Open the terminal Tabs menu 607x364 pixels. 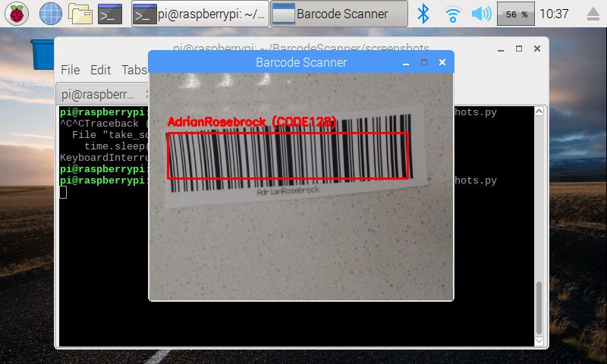pyautogui.click(x=134, y=70)
